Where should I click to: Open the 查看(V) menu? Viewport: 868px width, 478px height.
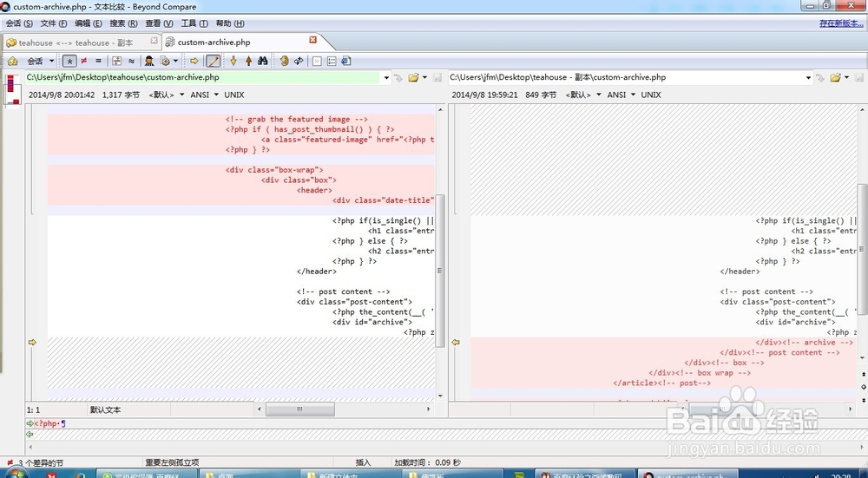[159, 23]
